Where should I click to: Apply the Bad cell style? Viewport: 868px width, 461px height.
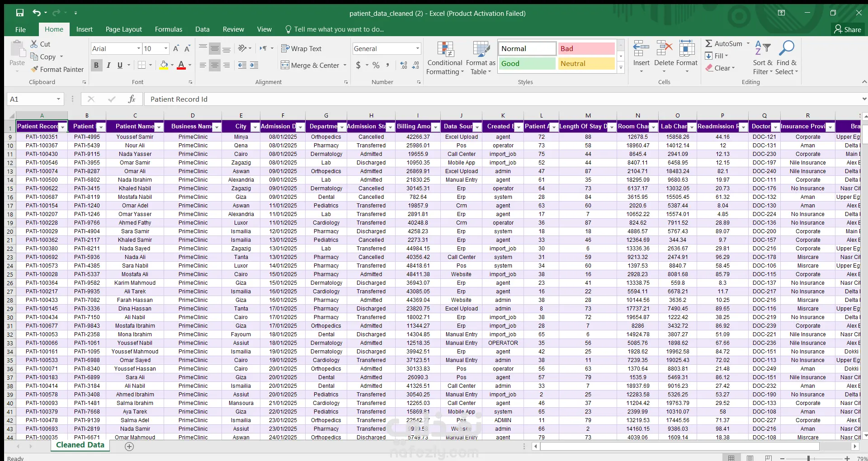pyautogui.click(x=586, y=48)
